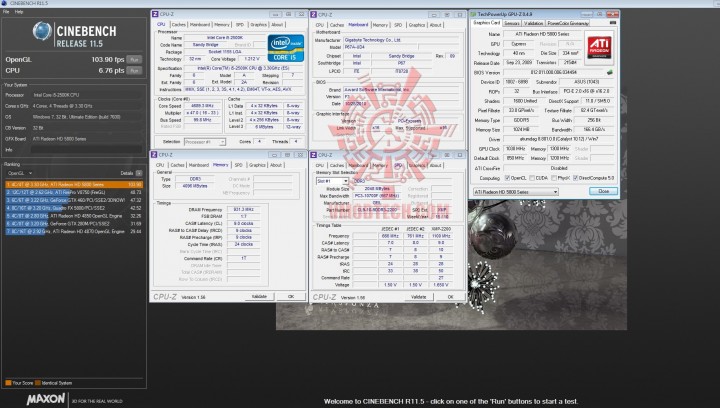Select CPU tab in CPU-Z Mainboard window

click(320, 25)
